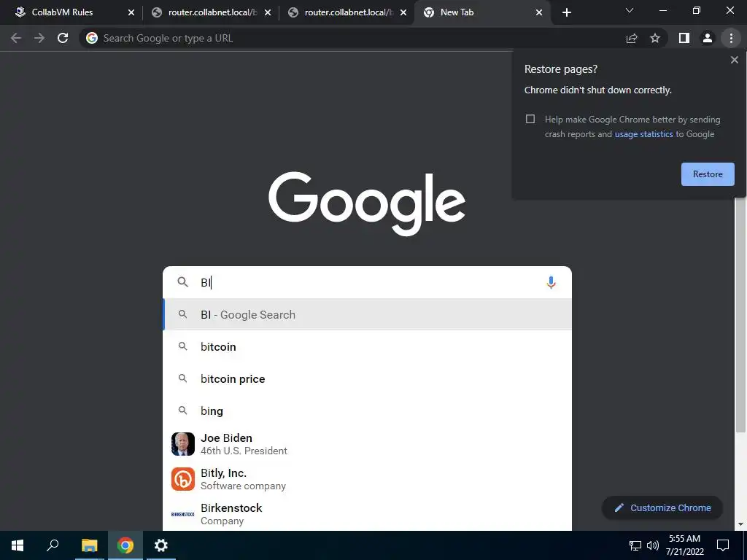This screenshot has width=747, height=560.
Task: Open the tab search dropdown chevron
Action: click(x=630, y=10)
